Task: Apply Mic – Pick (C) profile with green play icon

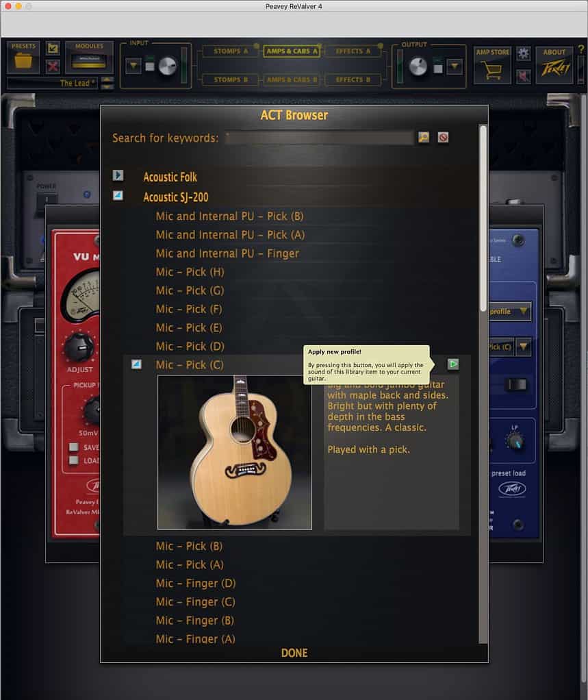Action: (453, 364)
